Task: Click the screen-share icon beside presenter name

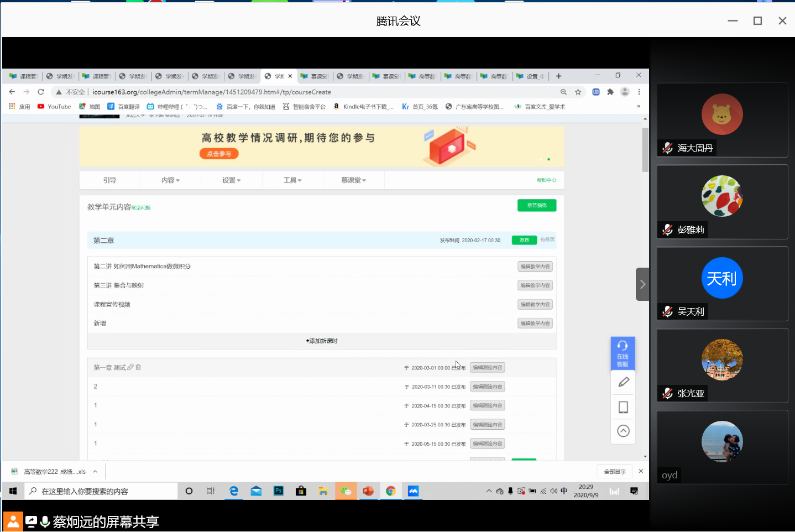Action: (31, 521)
